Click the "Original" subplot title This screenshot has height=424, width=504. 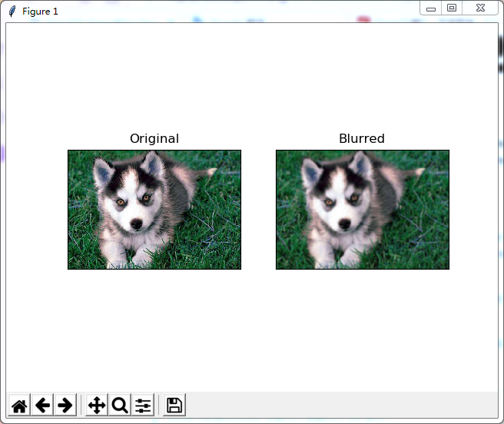point(154,138)
